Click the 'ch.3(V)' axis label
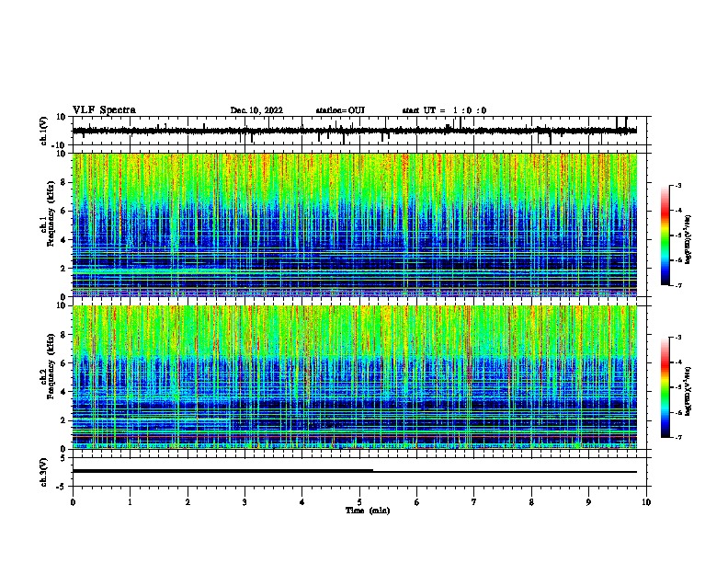Screen dimensions: 728x563 click(x=44, y=472)
